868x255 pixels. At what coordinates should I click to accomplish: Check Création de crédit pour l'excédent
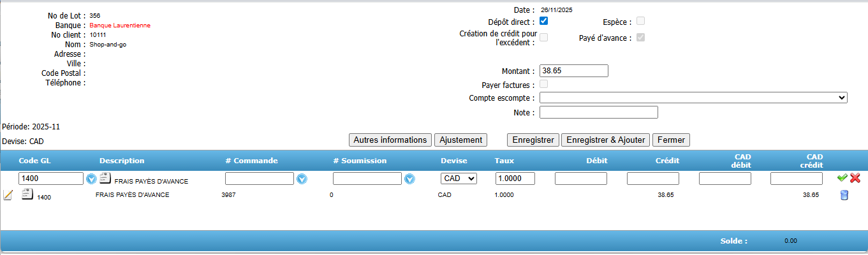coord(544,37)
